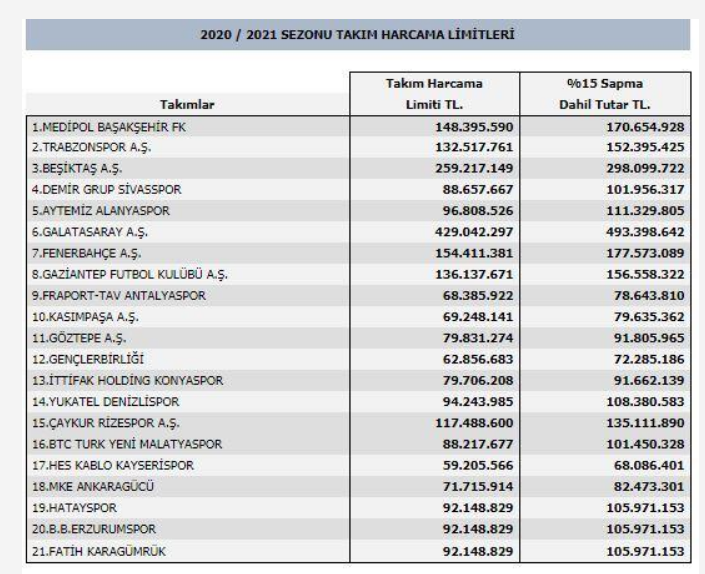This screenshot has width=705, height=574.
Task: Click the value 259.217.149
Action: [474, 169]
